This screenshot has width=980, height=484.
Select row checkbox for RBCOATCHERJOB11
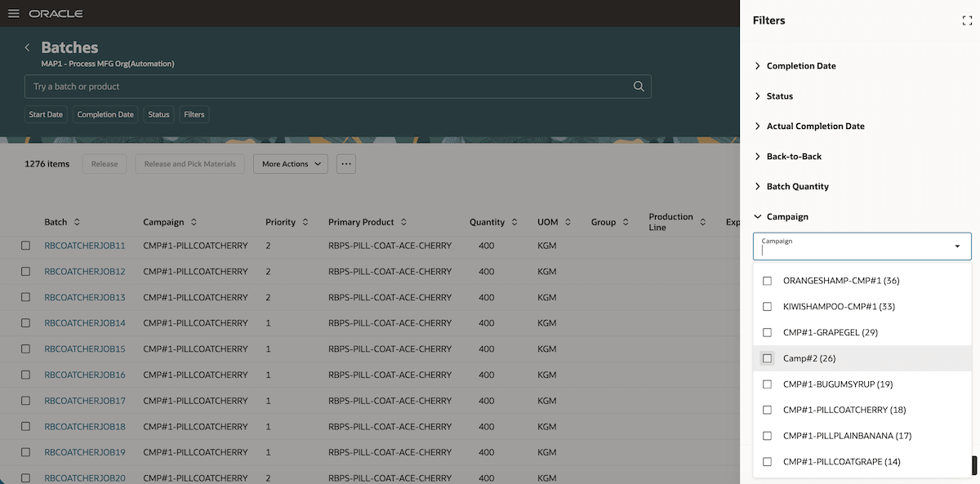[x=25, y=246]
